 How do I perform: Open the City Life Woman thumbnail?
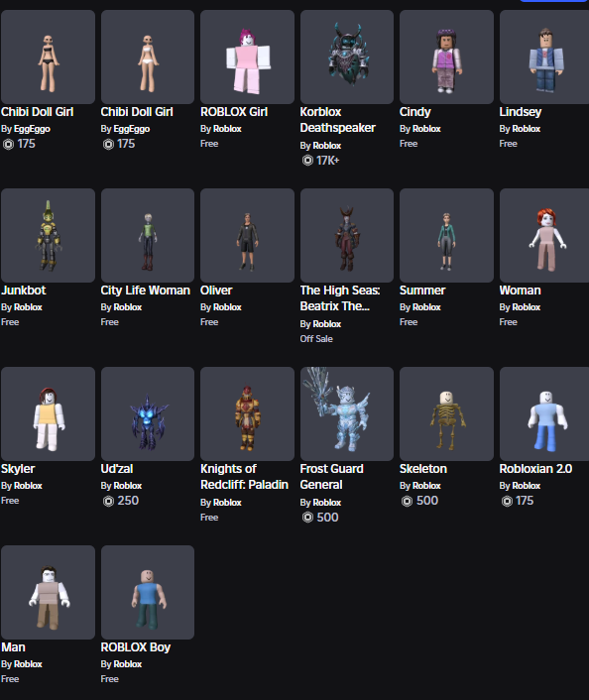(148, 235)
